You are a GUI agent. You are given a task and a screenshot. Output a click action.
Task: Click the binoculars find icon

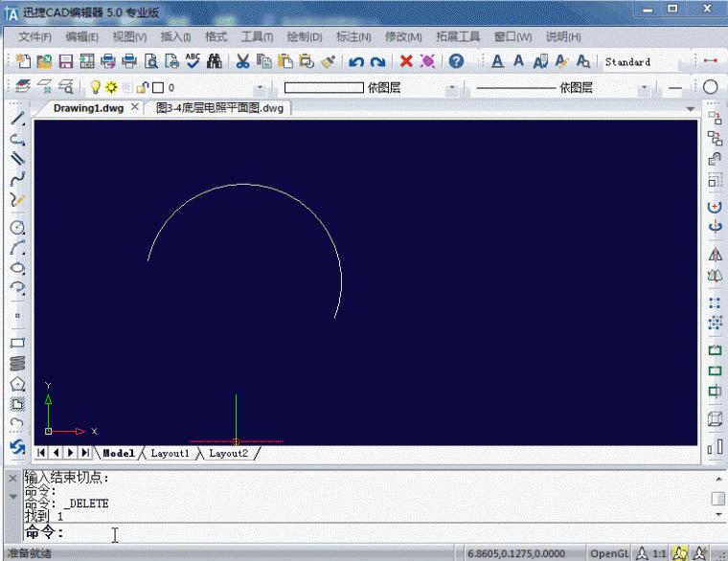[215, 61]
